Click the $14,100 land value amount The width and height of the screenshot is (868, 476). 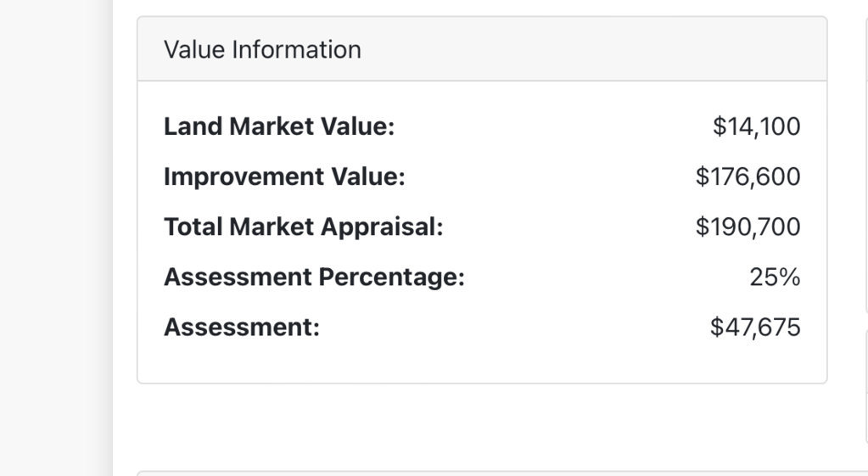coord(756,126)
